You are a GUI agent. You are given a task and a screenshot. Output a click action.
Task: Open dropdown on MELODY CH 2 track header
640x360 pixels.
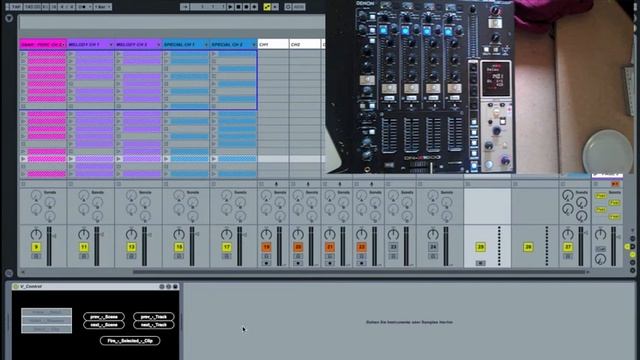[x=158, y=44]
